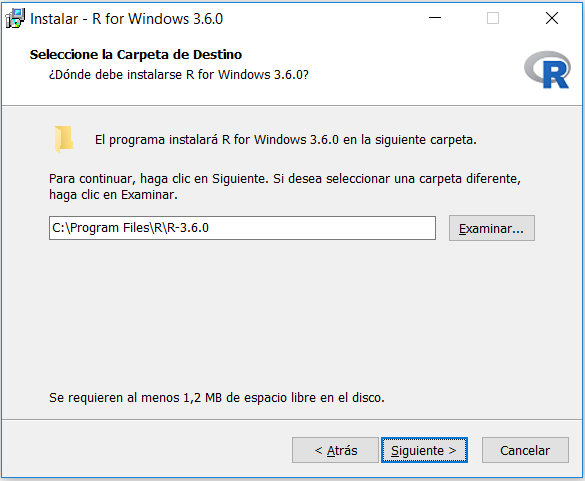Click the window title 'Instalar - R for Windows 3.6.0'
The width and height of the screenshot is (585, 481).
(126, 19)
